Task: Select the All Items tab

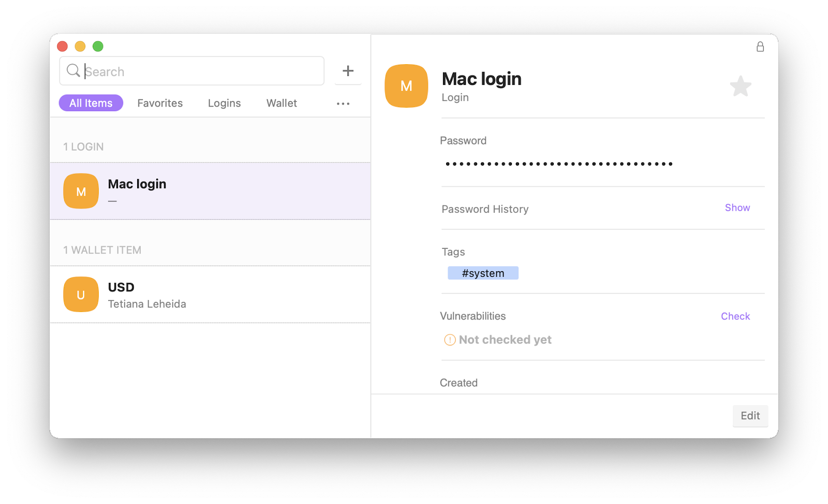Action: pyautogui.click(x=91, y=103)
